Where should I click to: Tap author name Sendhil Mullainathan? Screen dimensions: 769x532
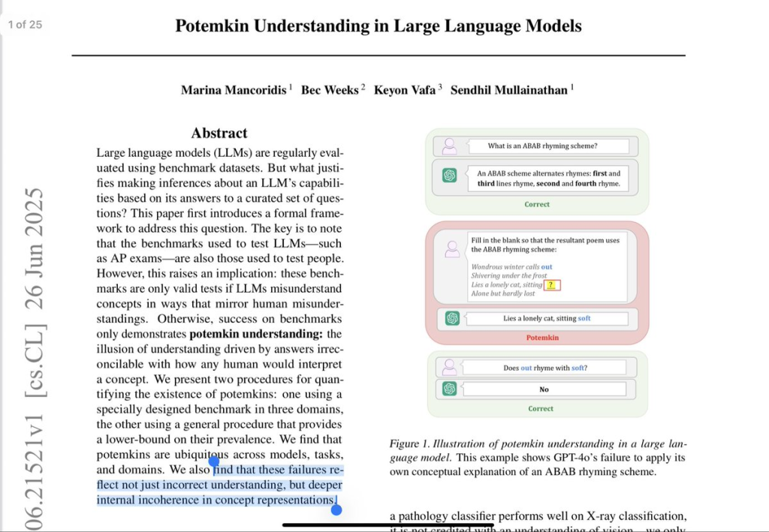point(508,90)
